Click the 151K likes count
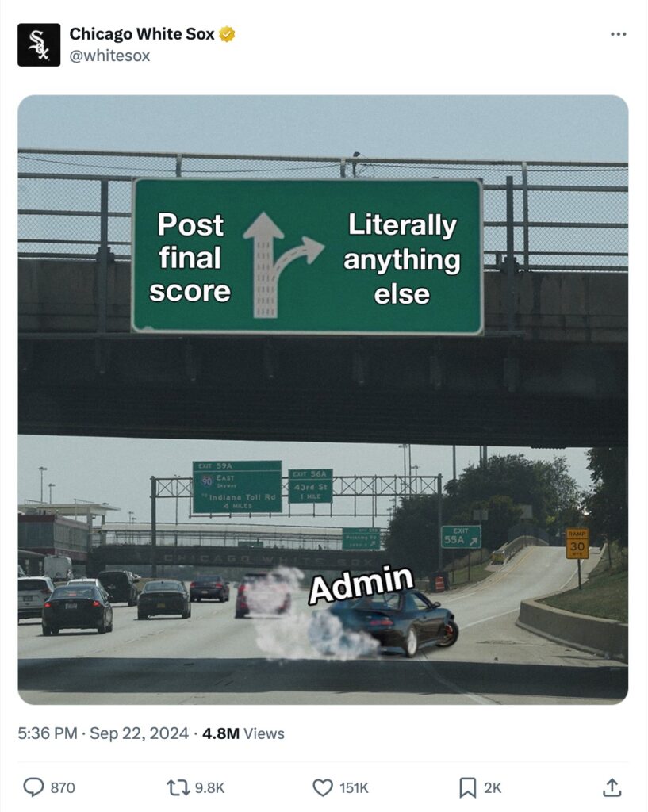This screenshot has width=648, height=812. coord(354,787)
